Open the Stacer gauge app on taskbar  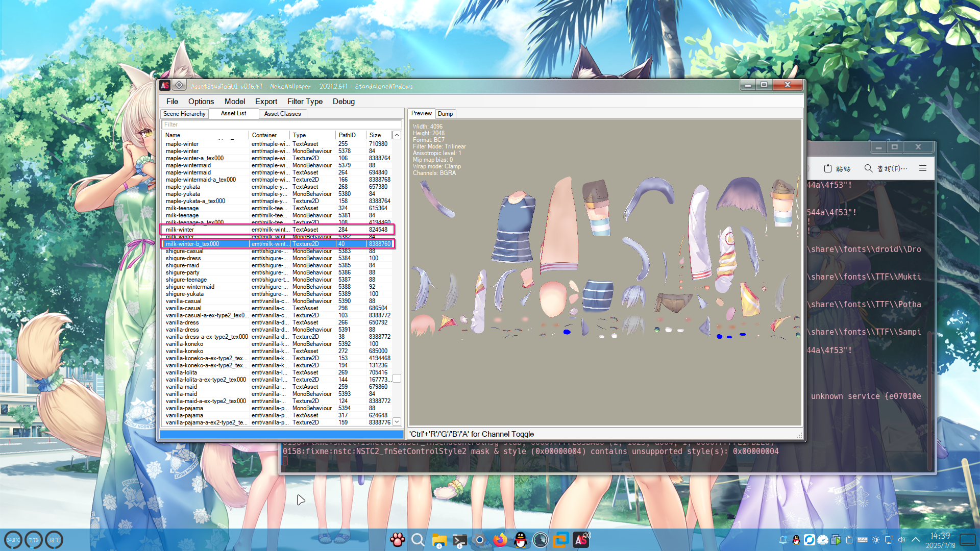pos(541,540)
